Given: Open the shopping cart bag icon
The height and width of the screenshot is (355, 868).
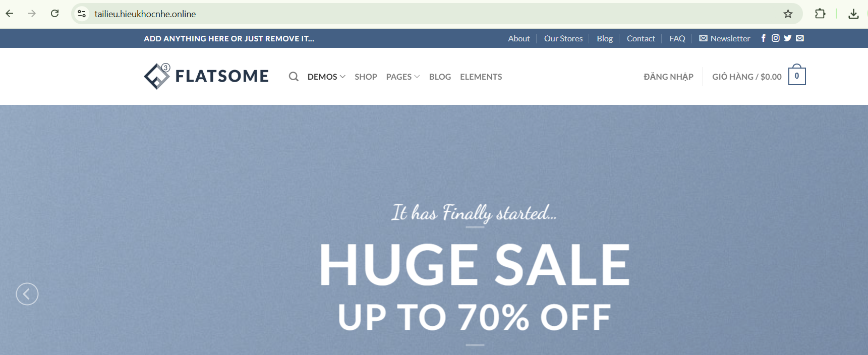Looking at the screenshot, I should click(797, 76).
